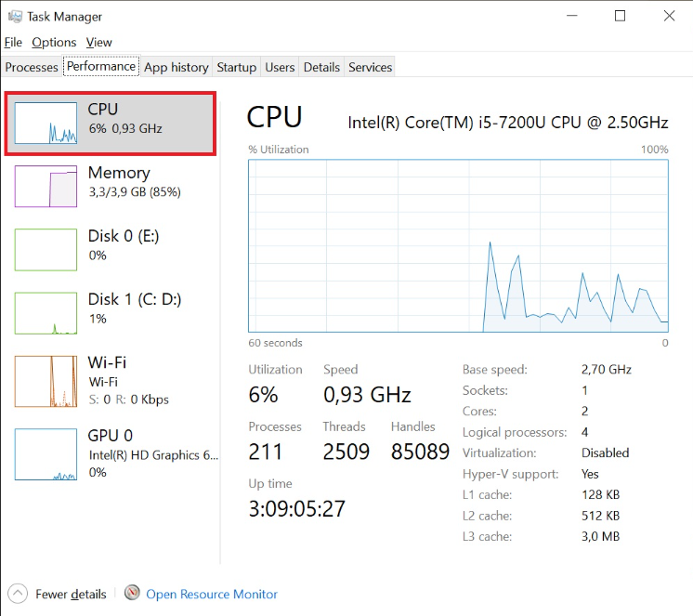This screenshot has height=616, width=693.
Task: Open the Users tab
Action: [280, 67]
